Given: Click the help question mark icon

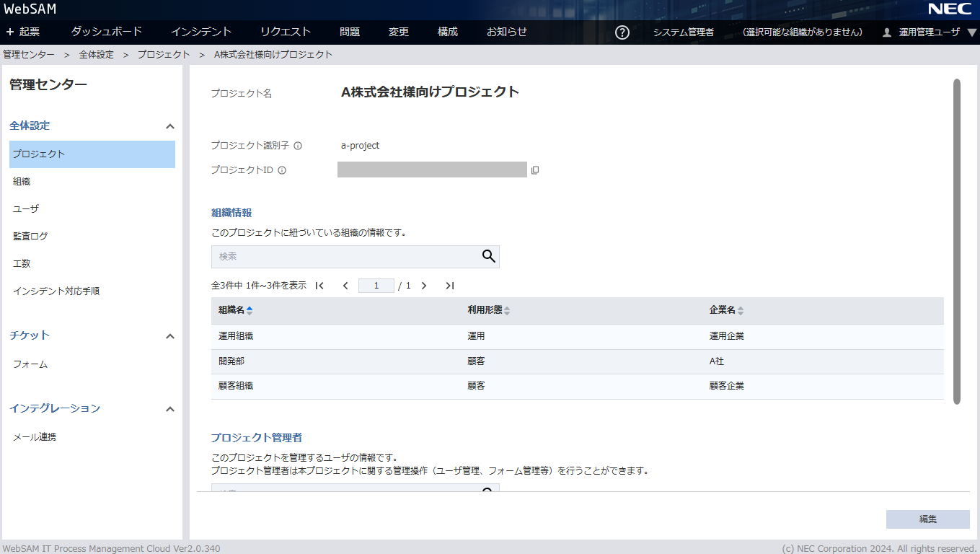Looking at the screenshot, I should [x=622, y=32].
